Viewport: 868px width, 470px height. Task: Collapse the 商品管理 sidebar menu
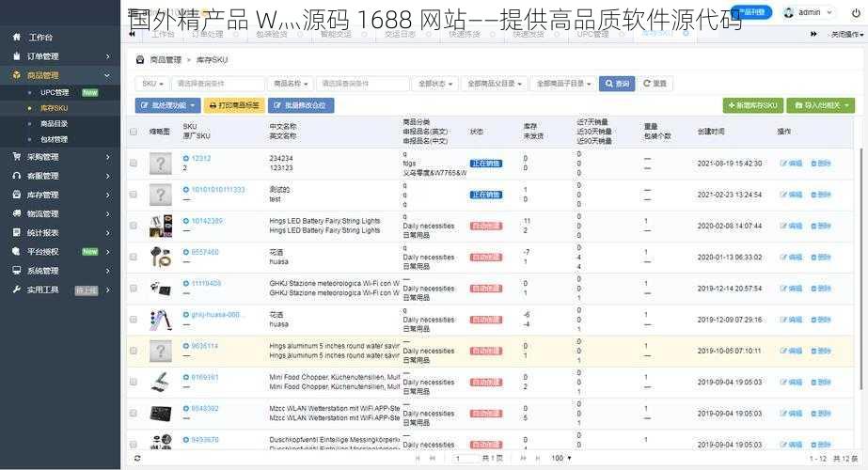[x=60, y=75]
